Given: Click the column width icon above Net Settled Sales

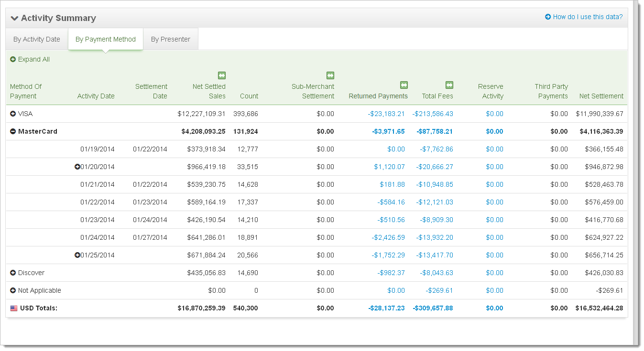Looking at the screenshot, I should [222, 75].
